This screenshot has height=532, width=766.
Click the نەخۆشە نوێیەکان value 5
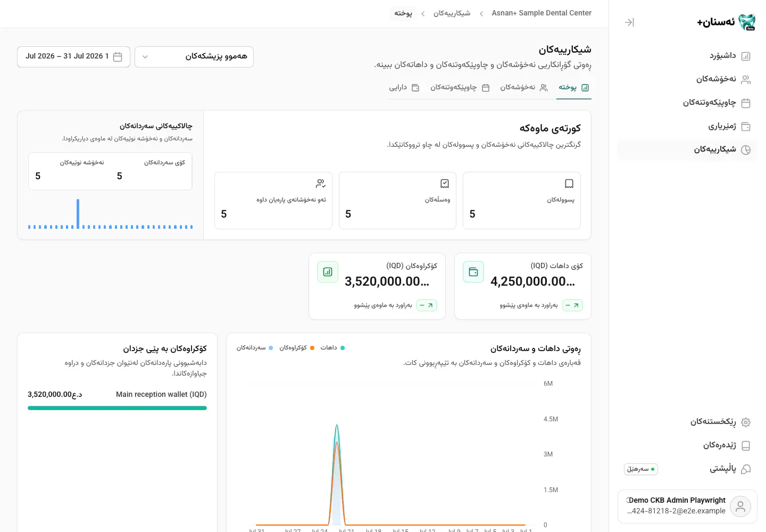click(x=38, y=176)
